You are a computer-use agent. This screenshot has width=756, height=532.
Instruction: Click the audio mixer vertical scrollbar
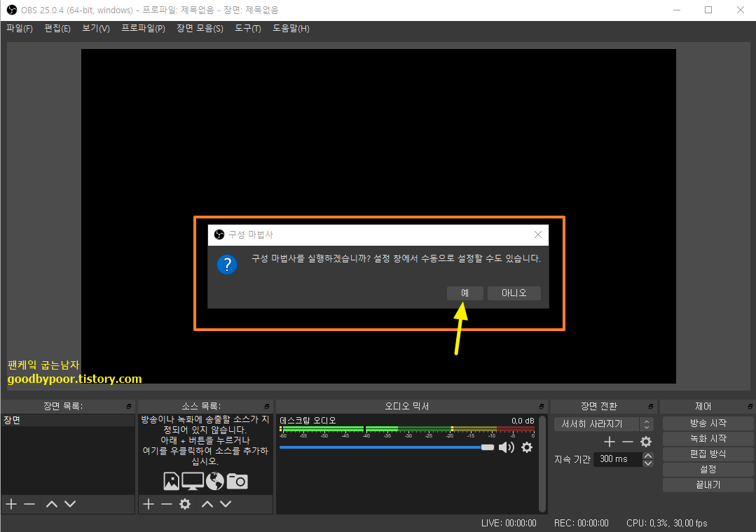pyautogui.click(x=542, y=463)
